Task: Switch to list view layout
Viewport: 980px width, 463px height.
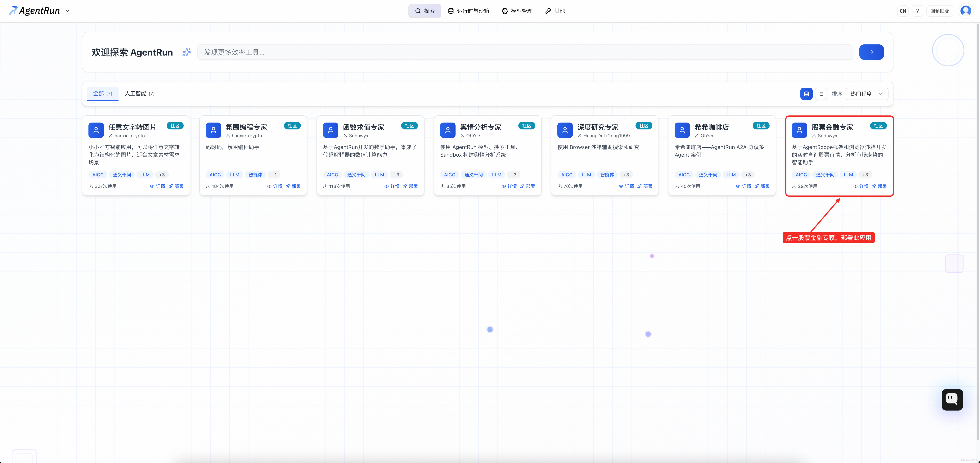Action: point(821,94)
